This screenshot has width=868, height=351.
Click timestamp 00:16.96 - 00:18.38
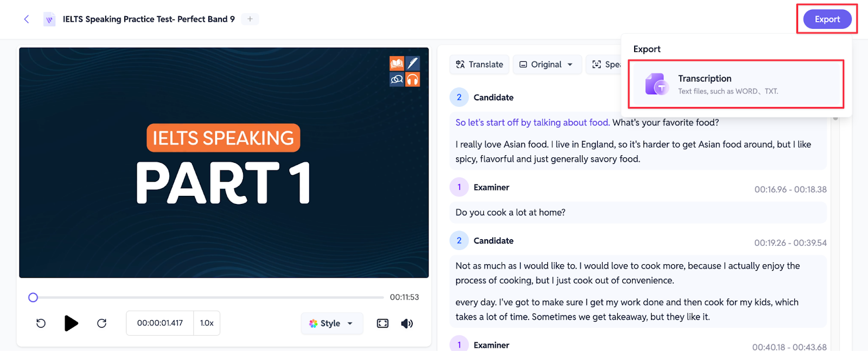coord(790,189)
